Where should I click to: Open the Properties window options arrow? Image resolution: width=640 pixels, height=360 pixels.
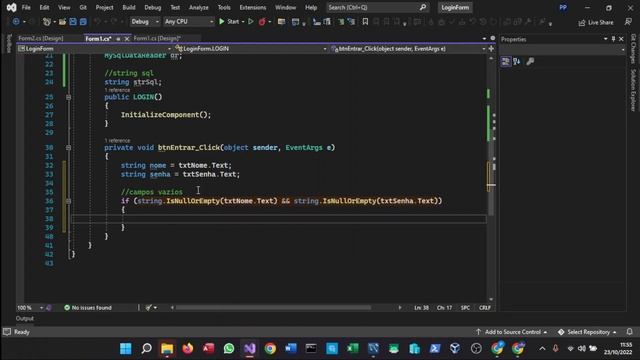click(x=605, y=39)
